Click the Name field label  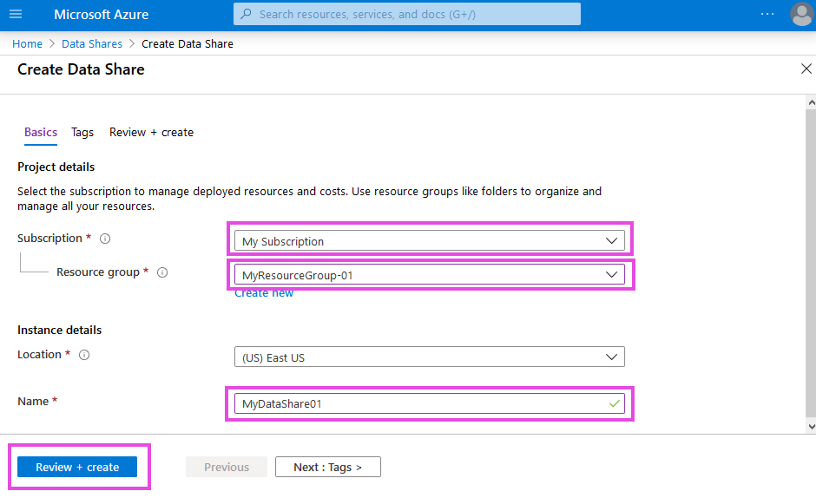(x=33, y=401)
